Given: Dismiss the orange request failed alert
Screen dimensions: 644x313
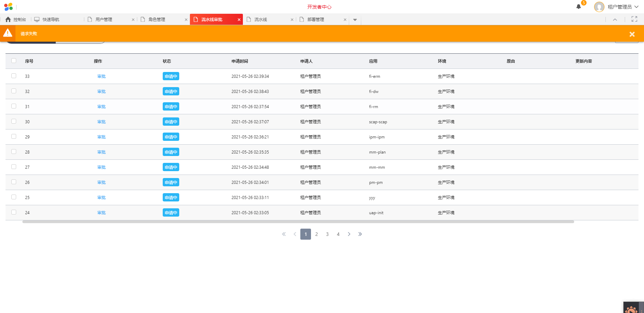Looking at the screenshot, I should pyautogui.click(x=632, y=34).
